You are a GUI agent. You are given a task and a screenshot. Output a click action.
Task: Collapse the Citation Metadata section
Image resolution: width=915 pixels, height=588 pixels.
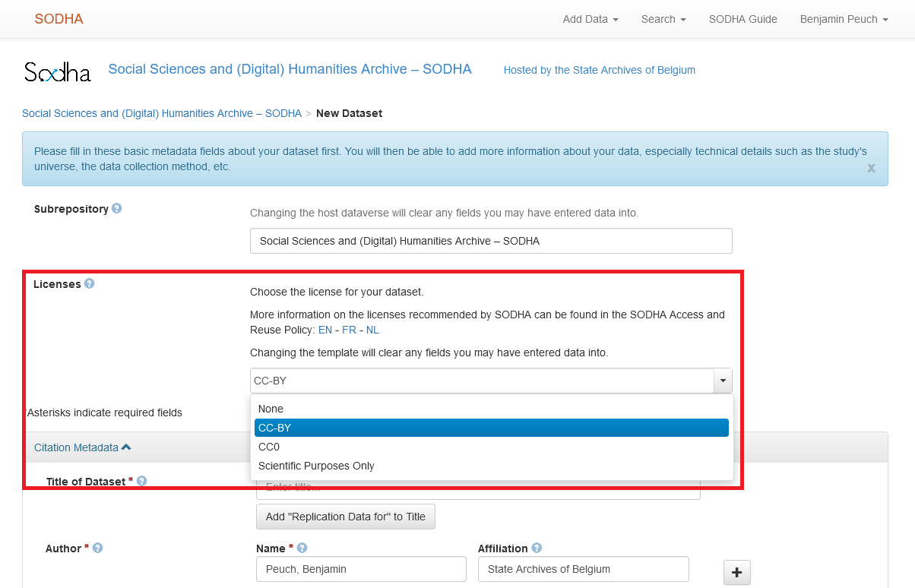pos(83,447)
